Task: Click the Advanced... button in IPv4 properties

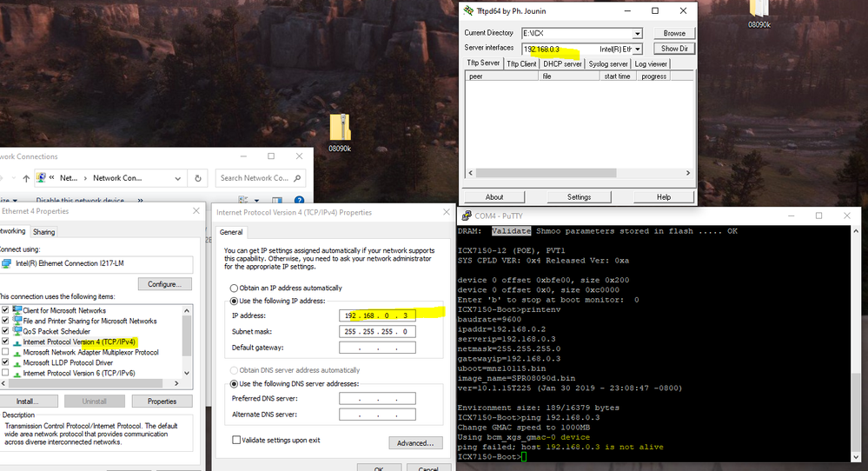Action: (x=415, y=443)
